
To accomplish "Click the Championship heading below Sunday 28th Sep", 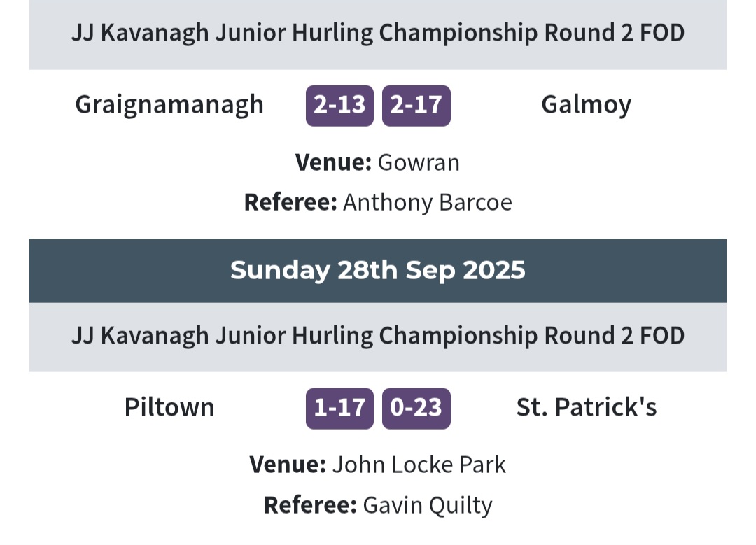I will [x=378, y=336].
